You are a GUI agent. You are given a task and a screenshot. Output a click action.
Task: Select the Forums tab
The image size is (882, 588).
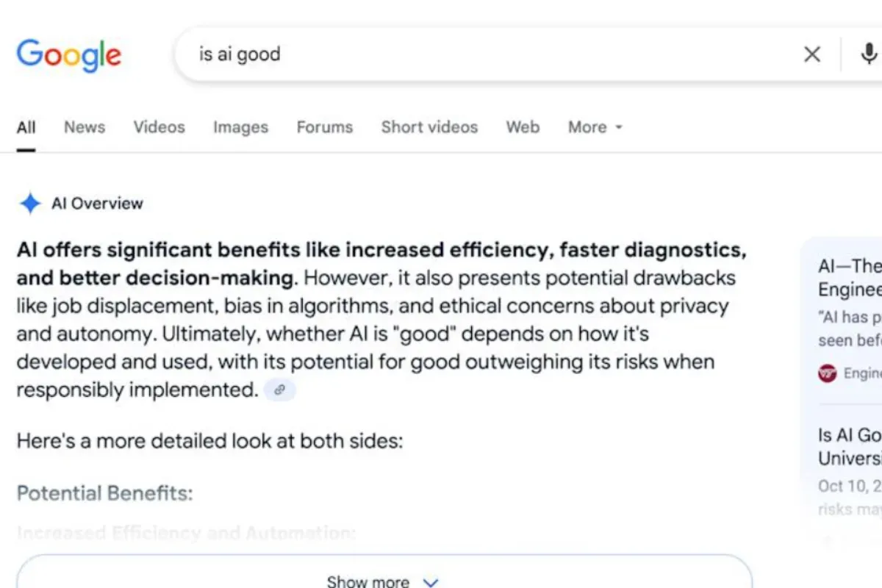click(324, 127)
